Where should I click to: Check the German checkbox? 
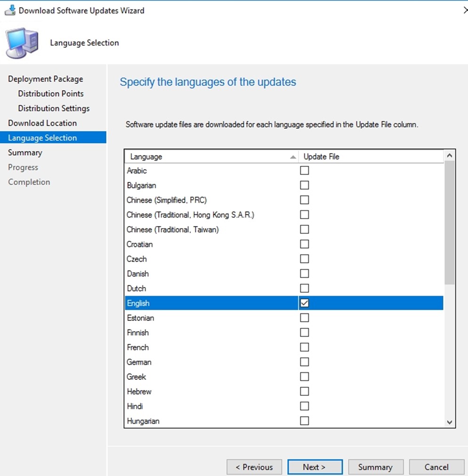tap(304, 362)
